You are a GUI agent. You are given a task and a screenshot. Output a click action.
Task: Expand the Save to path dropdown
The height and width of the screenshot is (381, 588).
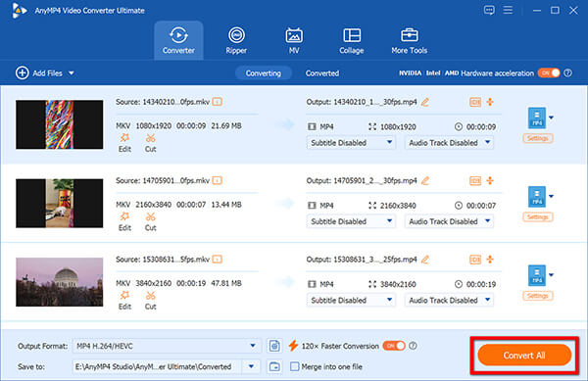(x=251, y=366)
